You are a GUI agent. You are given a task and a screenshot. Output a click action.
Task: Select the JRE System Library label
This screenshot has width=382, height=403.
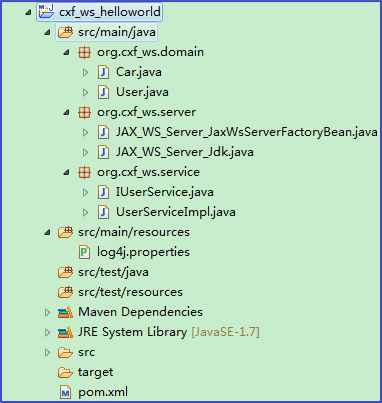tap(133, 332)
